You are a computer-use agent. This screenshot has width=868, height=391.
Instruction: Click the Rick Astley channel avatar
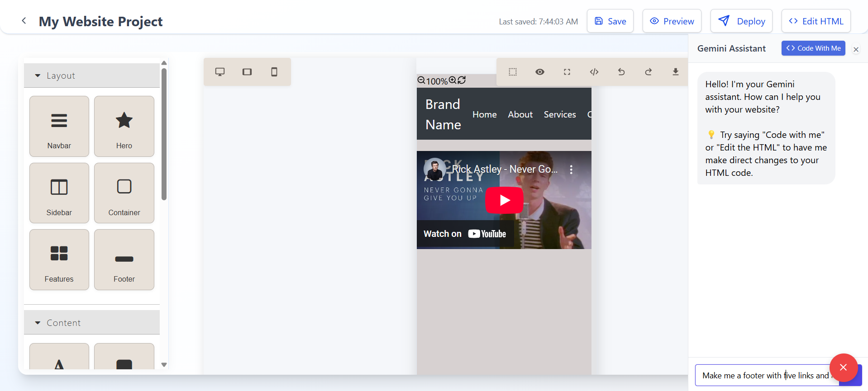point(435,169)
